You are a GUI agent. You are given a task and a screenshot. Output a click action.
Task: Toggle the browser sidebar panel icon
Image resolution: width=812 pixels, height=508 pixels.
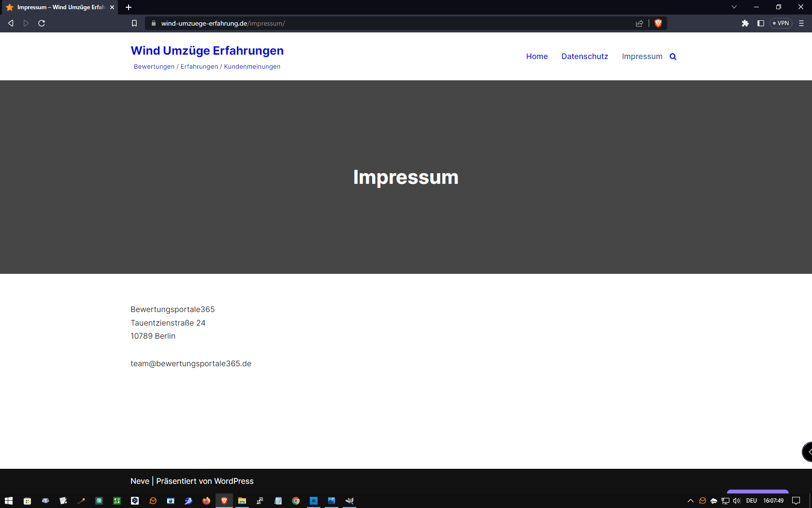coord(760,23)
